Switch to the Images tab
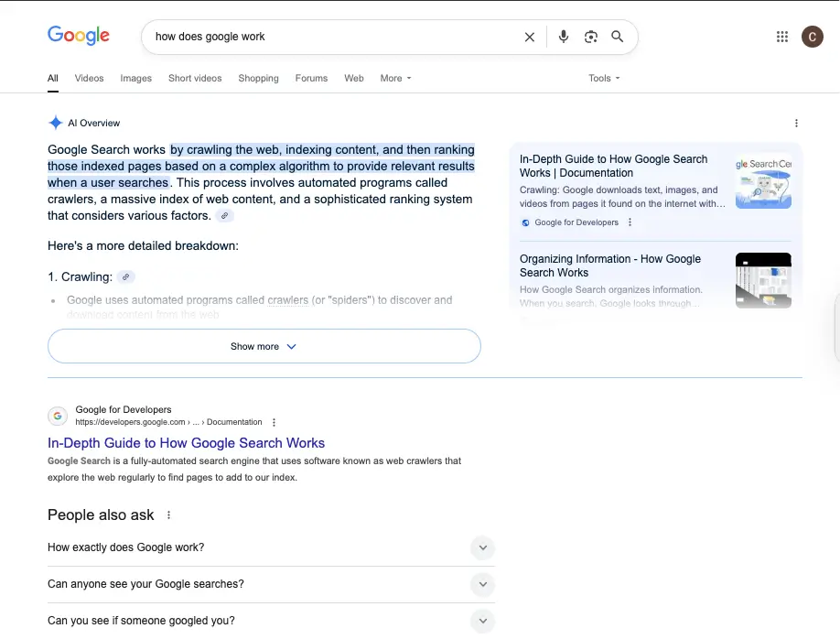 click(x=136, y=78)
